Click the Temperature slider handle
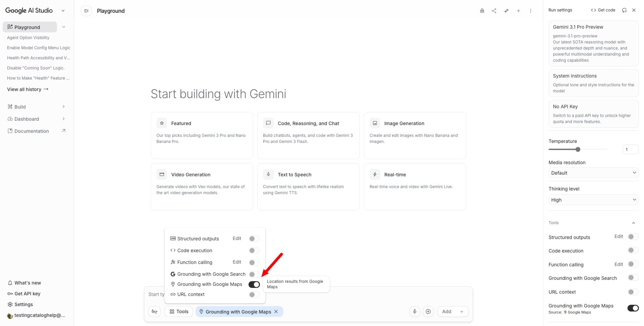The image size is (644, 326). point(578,149)
